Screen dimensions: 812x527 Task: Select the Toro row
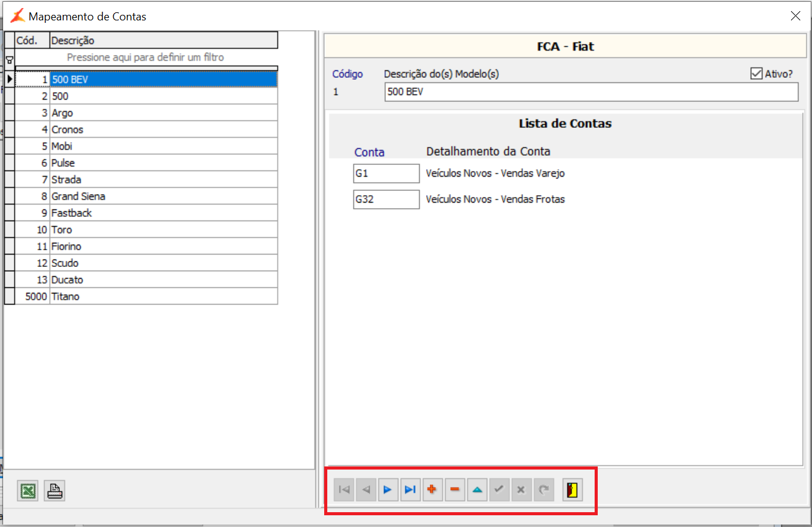pos(146,230)
